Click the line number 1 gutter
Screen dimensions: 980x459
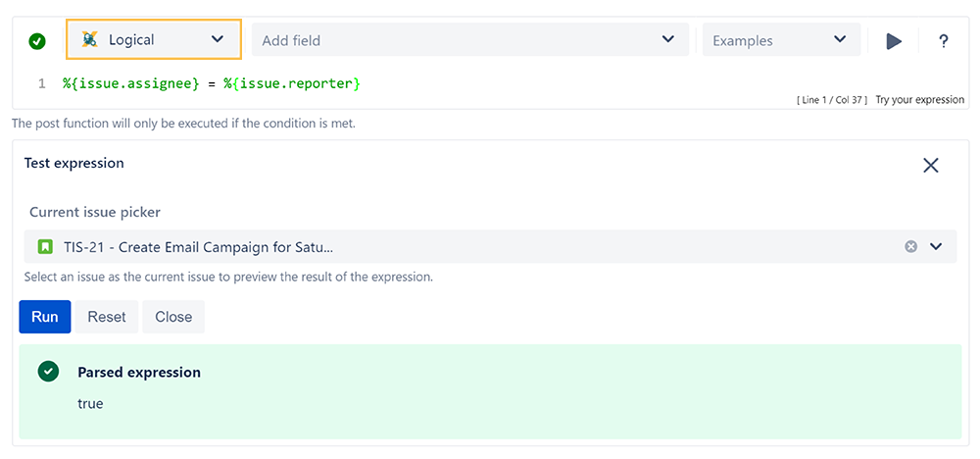click(x=42, y=83)
